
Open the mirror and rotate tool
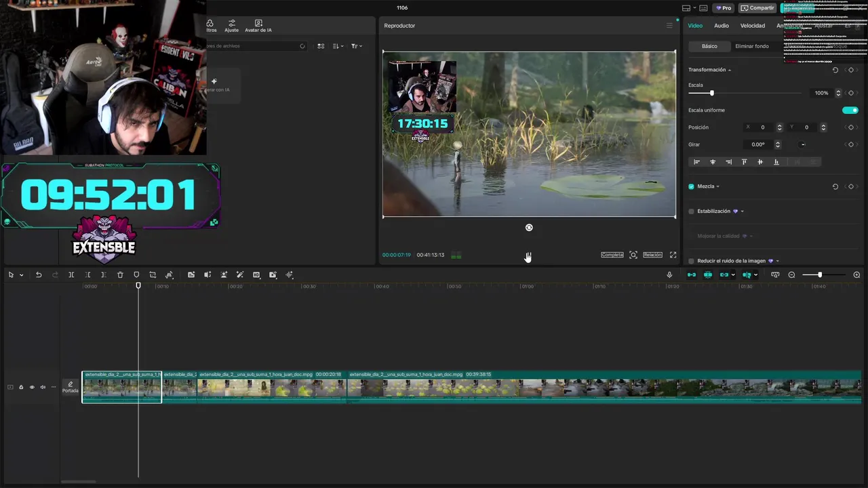[x=170, y=274]
